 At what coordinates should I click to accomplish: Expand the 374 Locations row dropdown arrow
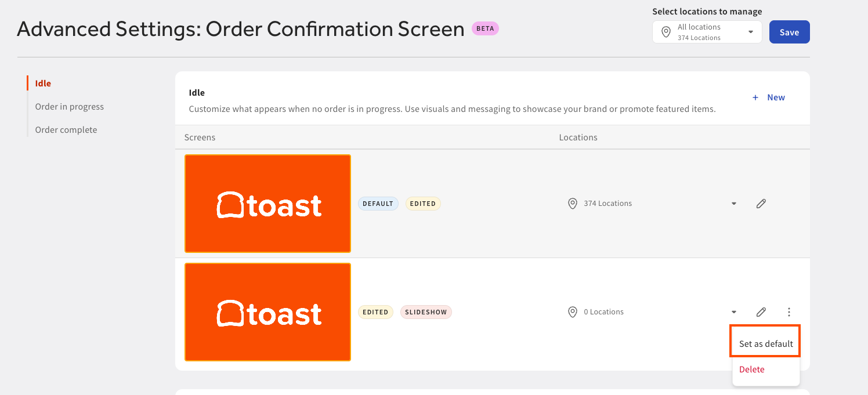[x=734, y=204]
